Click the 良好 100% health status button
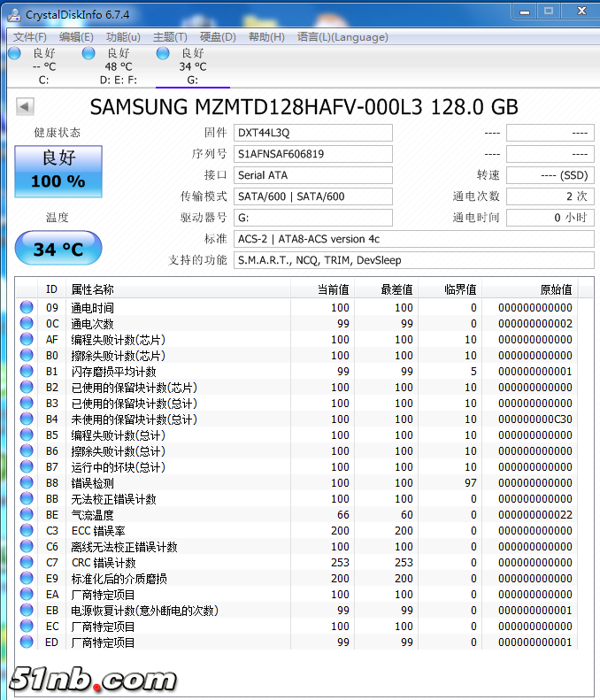 click(58, 171)
